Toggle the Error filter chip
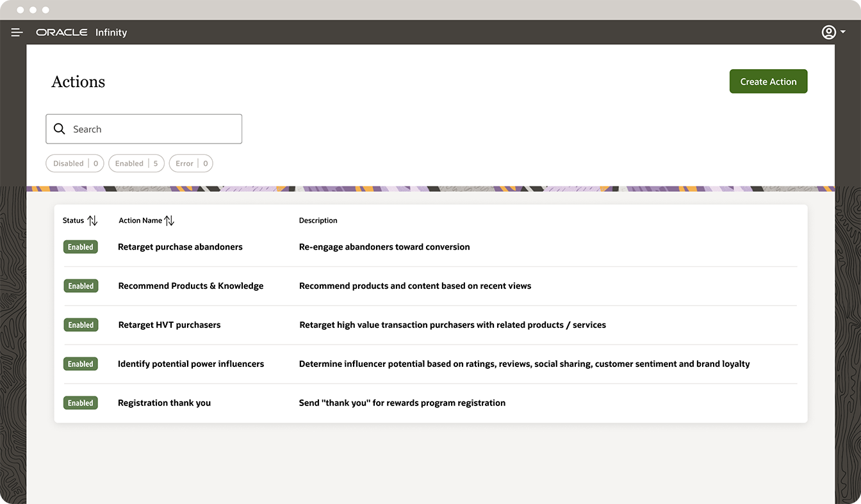This screenshot has width=861, height=504. 191,163
